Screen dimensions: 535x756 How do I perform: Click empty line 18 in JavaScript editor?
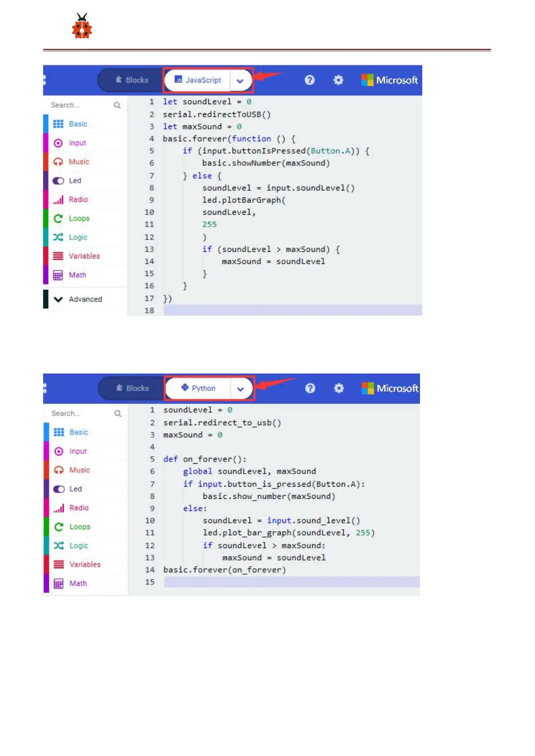(x=292, y=310)
